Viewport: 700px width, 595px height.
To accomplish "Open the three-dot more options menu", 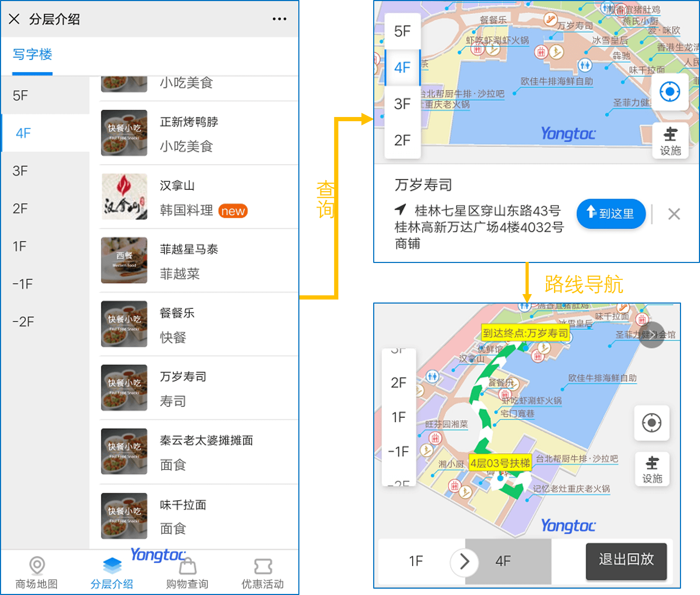I will coord(279,19).
